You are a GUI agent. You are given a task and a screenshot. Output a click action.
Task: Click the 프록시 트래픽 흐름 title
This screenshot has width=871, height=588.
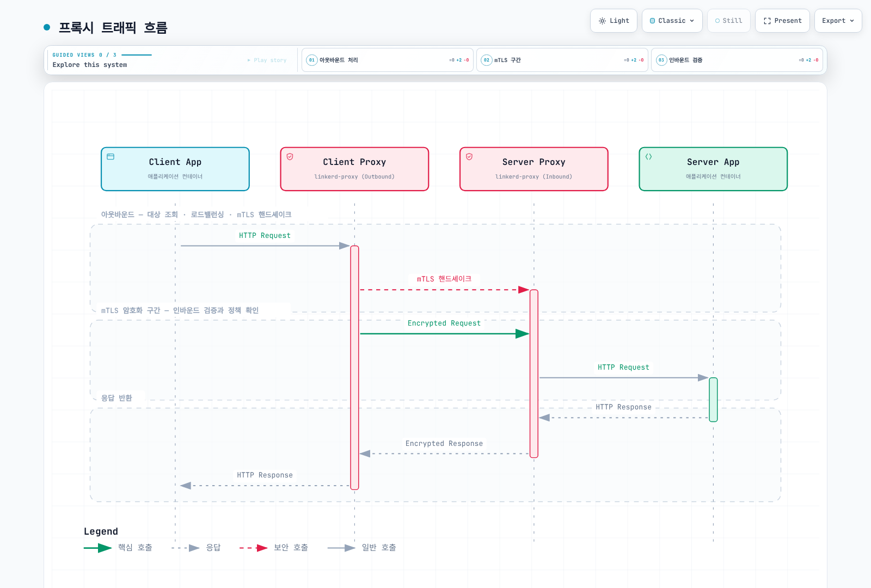click(x=113, y=27)
